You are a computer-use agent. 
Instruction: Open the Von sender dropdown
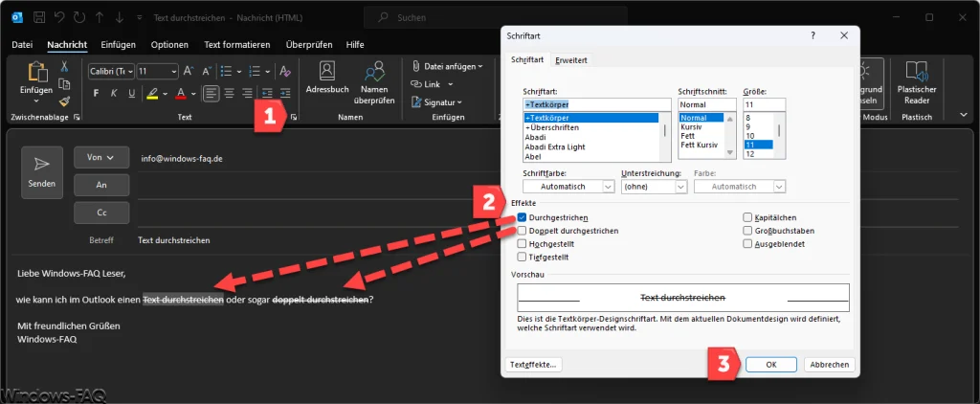pyautogui.click(x=101, y=158)
